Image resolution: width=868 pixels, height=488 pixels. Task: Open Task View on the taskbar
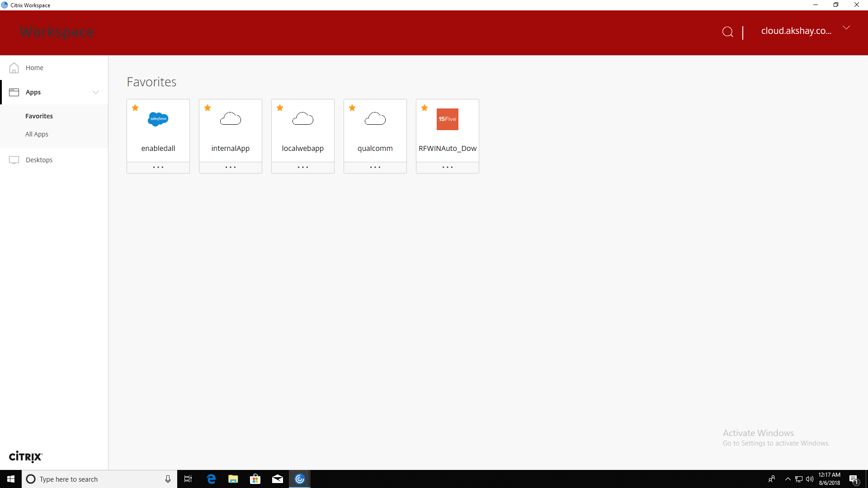[188, 479]
